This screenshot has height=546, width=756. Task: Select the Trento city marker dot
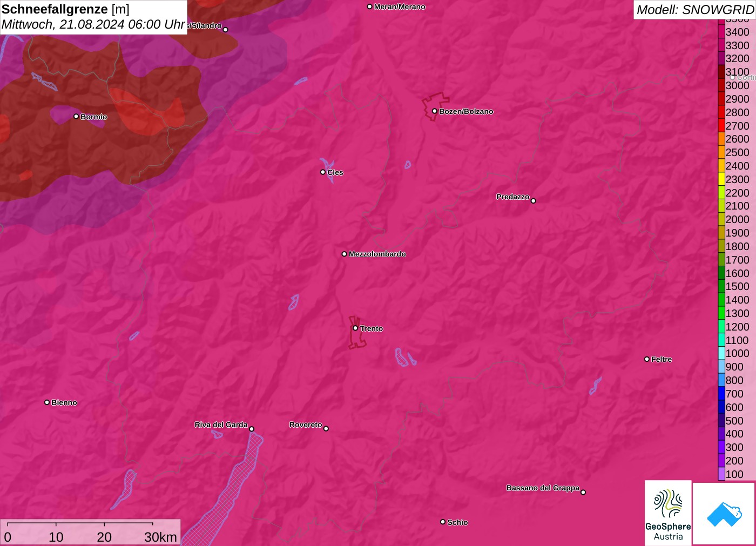pos(355,328)
